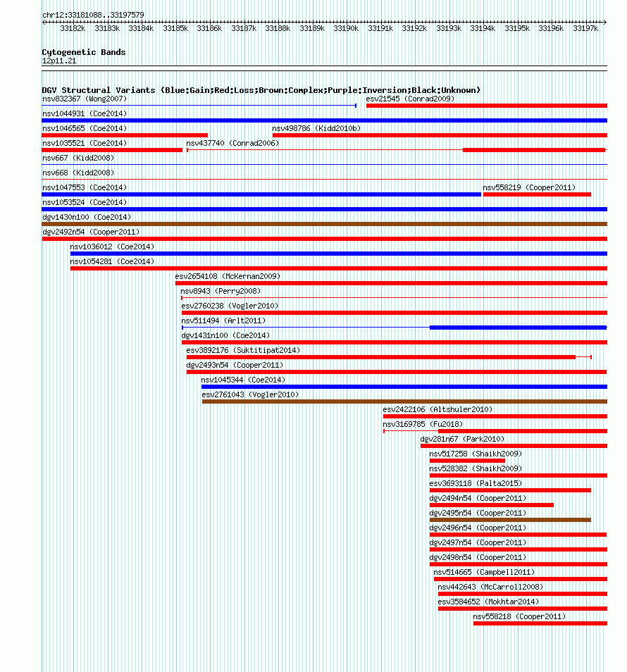Click the 33197k ruler position
Screen dimensions: 627x672
(x=585, y=28)
